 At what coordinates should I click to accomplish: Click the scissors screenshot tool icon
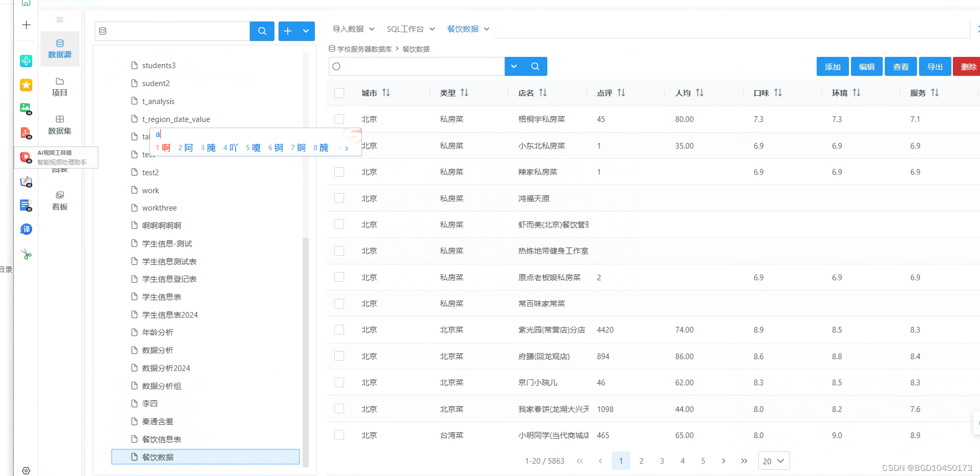26,254
